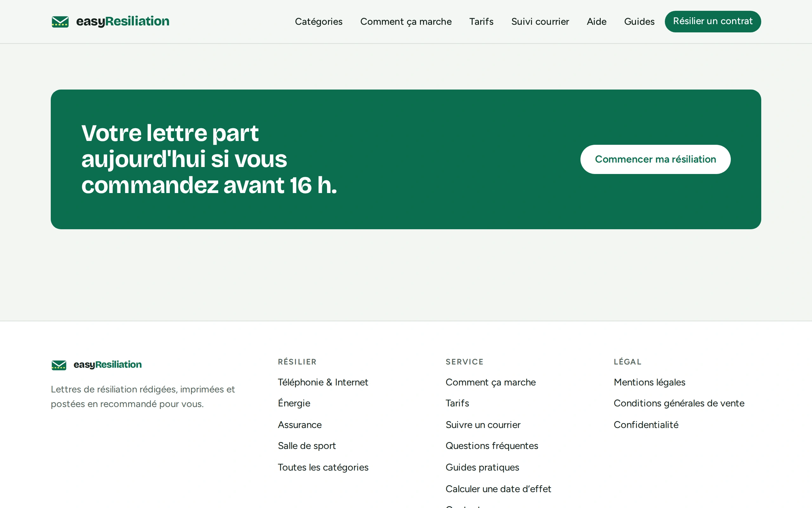
Task: Open the Confidentialité link
Action: pos(646,425)
